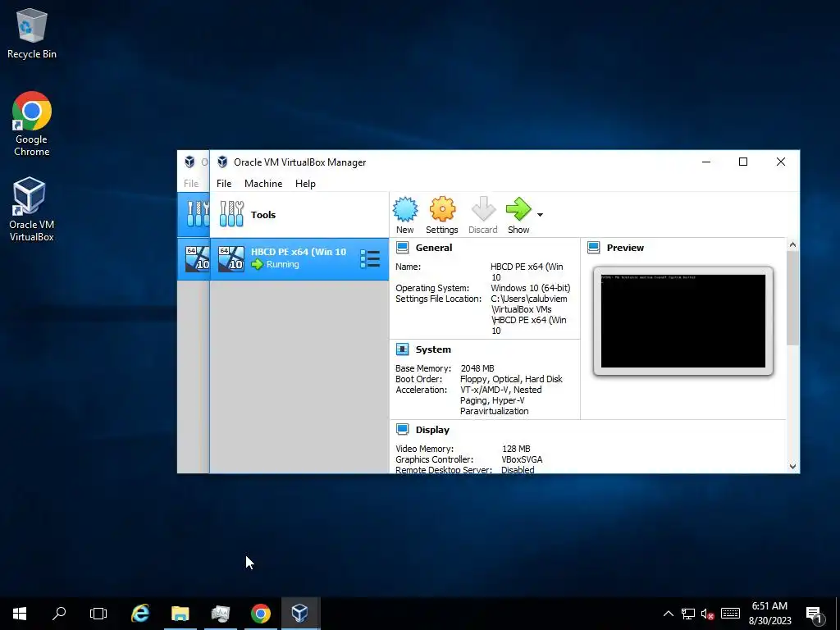
Task: Open the Display section header link
Action: (x=432, y=430)
